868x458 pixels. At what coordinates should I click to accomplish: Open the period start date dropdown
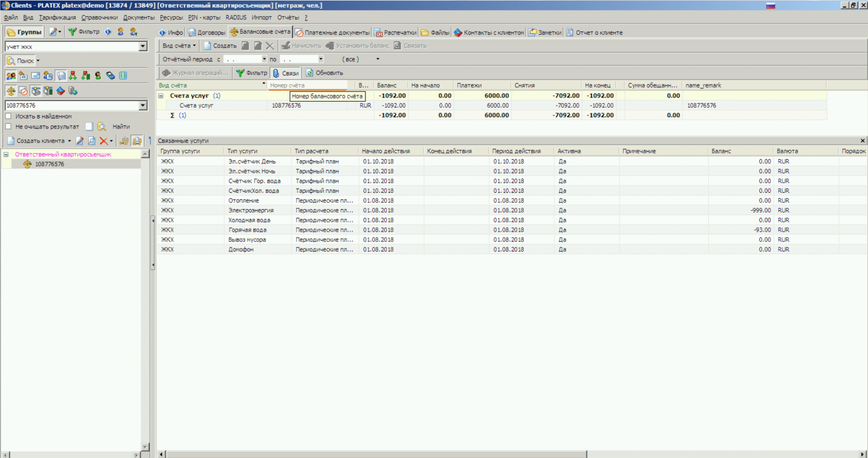(264, 59)
